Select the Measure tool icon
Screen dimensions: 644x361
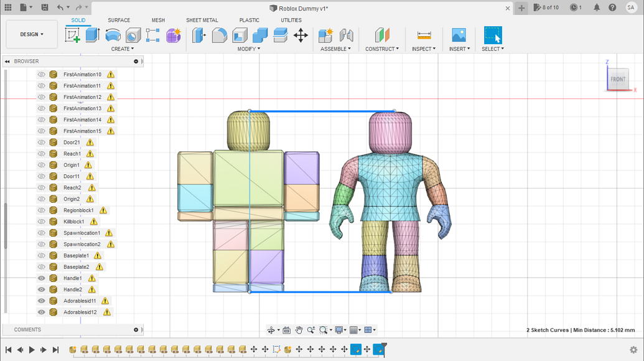[424, 35]
